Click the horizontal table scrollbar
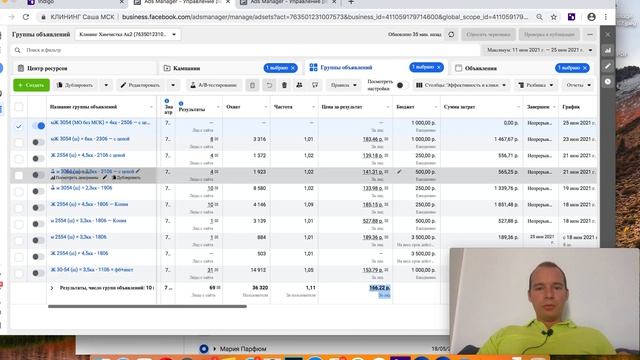This screenshot has height=360, width=640. pyautogui.click(x=147, y=306)
